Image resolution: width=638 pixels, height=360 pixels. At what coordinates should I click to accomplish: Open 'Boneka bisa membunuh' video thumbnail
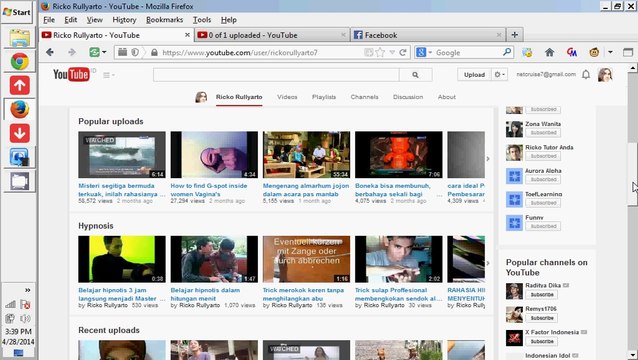399,155
